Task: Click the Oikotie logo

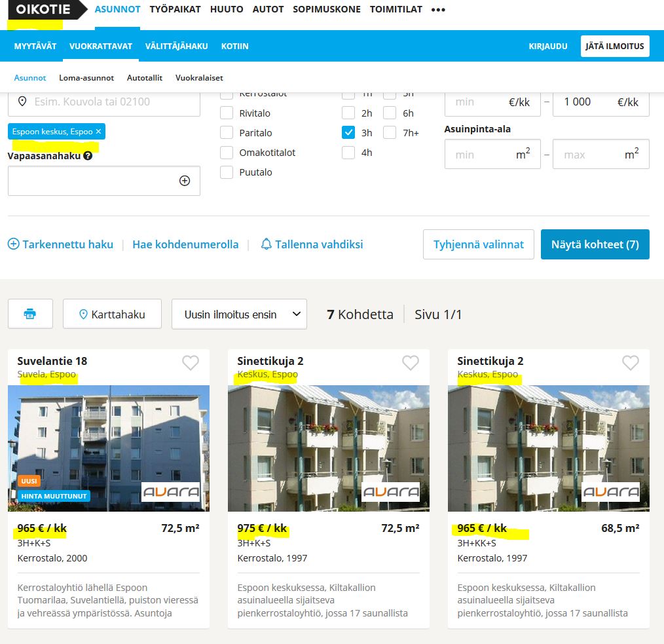Action: click(x=43, y=10)
